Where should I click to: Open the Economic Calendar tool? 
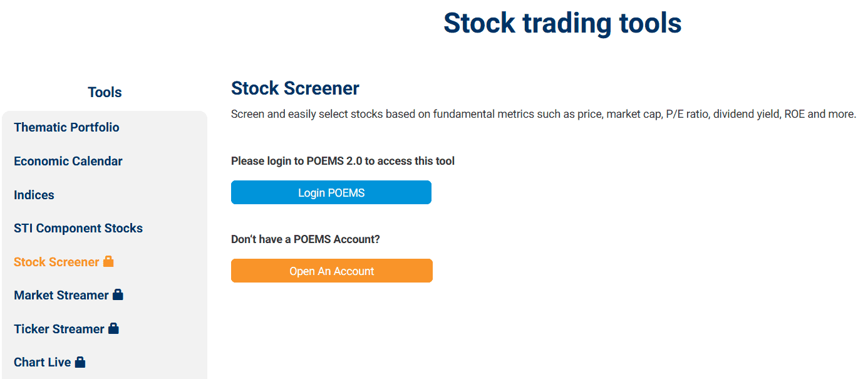coord(68,160)
